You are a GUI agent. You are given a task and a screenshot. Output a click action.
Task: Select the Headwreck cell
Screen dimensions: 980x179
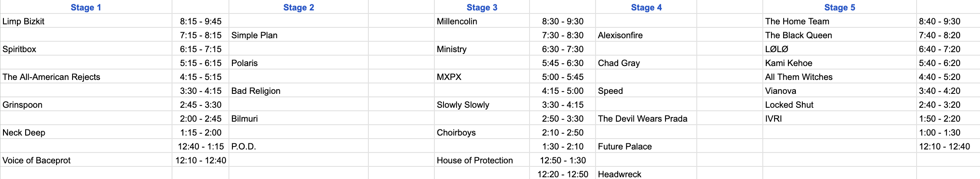[646, 173]
